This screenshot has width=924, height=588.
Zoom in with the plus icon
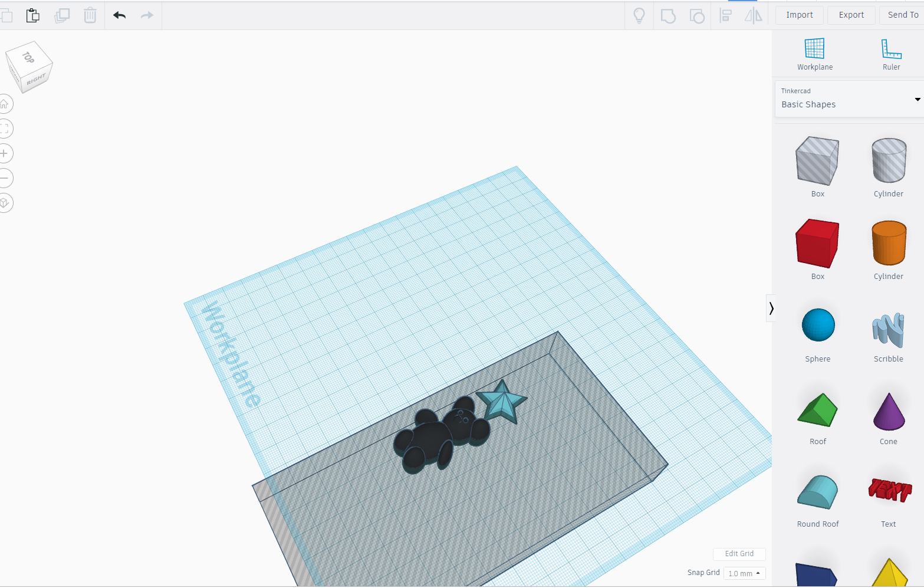click(x=4, y=153)
